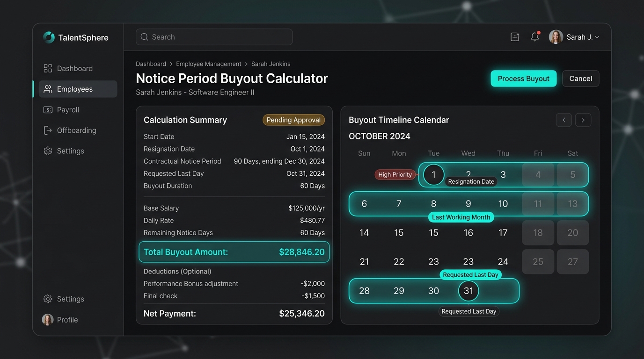Click Base Salary value $125,000/yr
This screenshot has height=359, width=644.
pyautogui.click(x=307, y=208)
